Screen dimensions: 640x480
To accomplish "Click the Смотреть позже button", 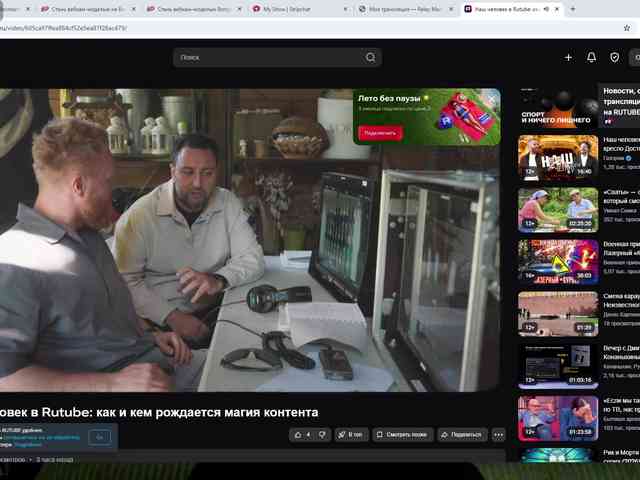I will (x=402, y=435).
